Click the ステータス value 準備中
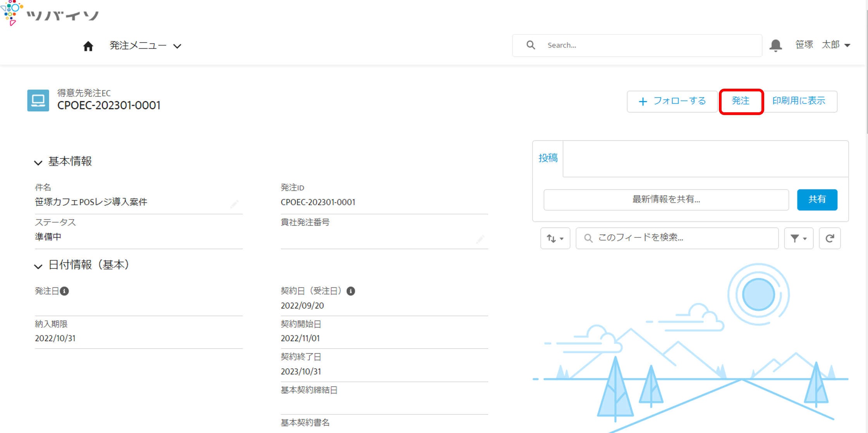Image resolution: width=868 pixels, height=433 pixels. click(x=48, y=237)
